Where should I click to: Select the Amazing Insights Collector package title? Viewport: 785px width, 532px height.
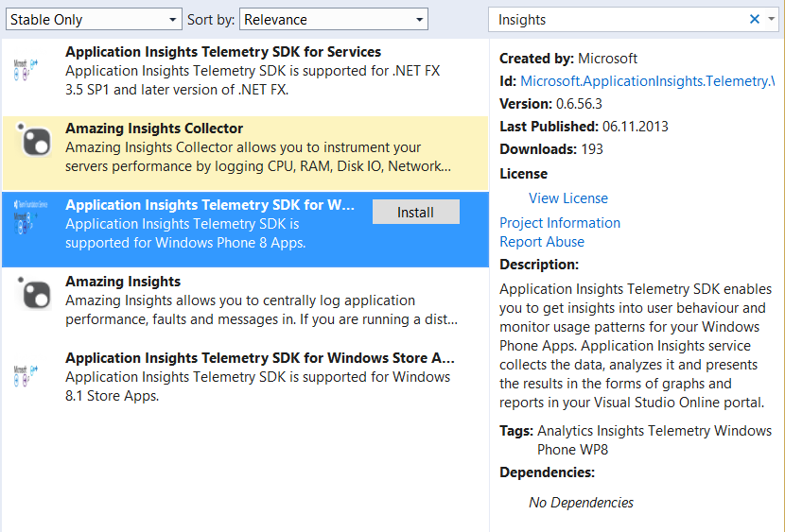154,129
